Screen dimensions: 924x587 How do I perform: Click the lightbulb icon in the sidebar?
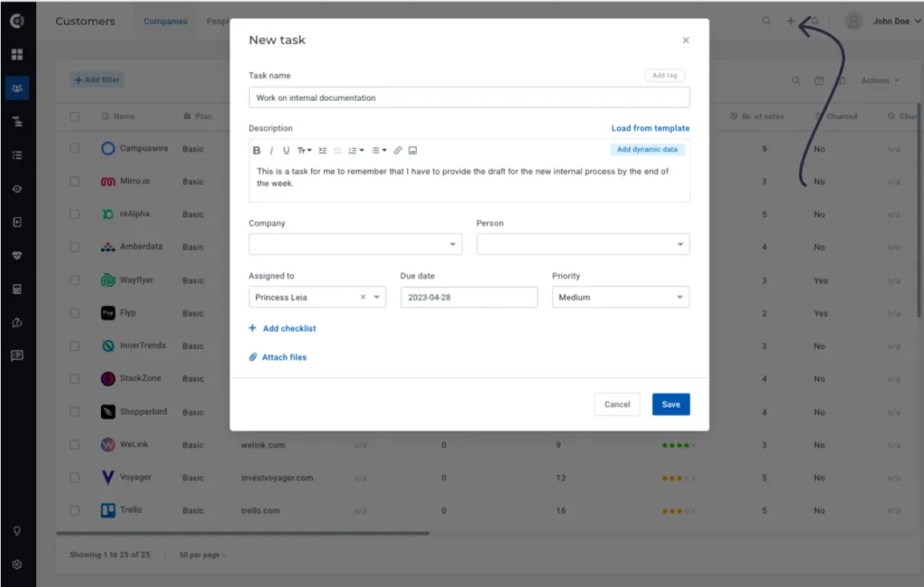[x=17, y=531]
